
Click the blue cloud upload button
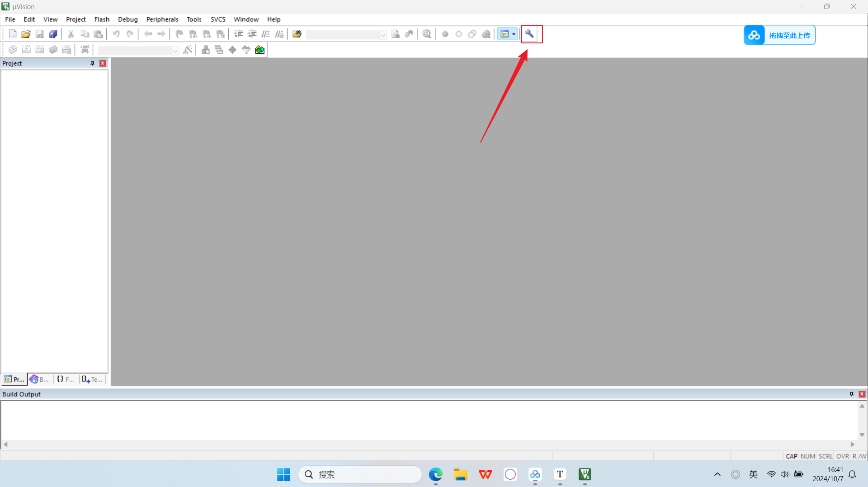click(x=779, y=35)
